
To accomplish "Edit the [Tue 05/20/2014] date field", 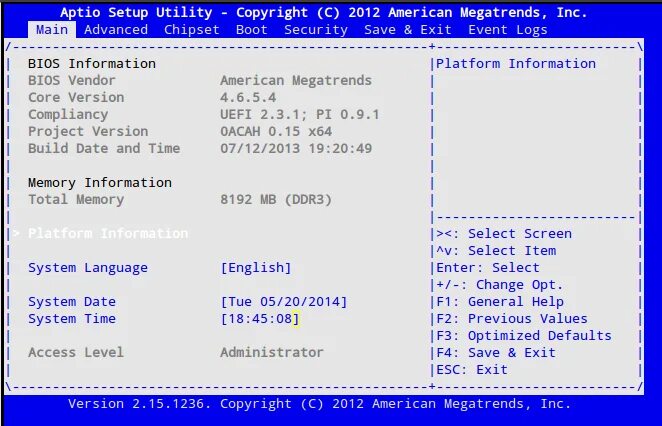I will [x=284, y=301].
